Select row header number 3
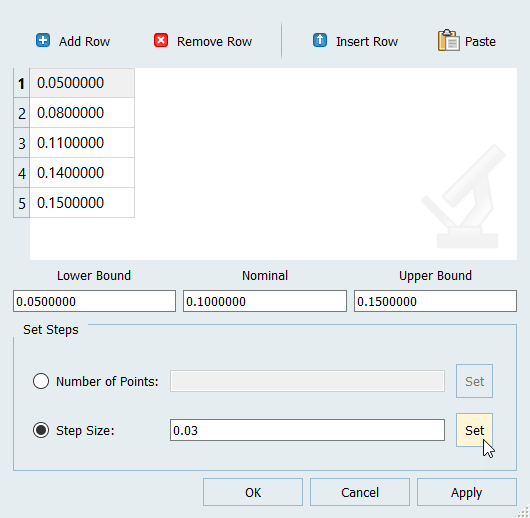530x518 pixels. pyautogui.click(x=22, y=143)
